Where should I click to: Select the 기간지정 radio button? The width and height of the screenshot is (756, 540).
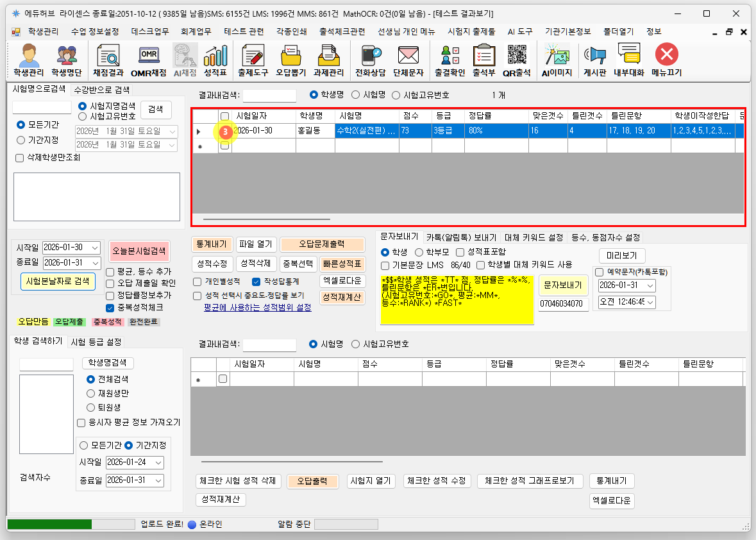pyautogui.click(x=21, y=140)
